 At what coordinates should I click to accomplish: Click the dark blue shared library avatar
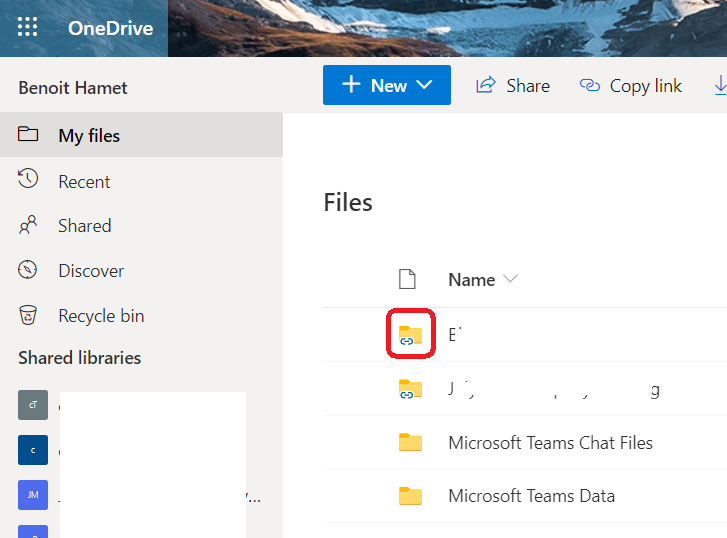tap(32, 450)
